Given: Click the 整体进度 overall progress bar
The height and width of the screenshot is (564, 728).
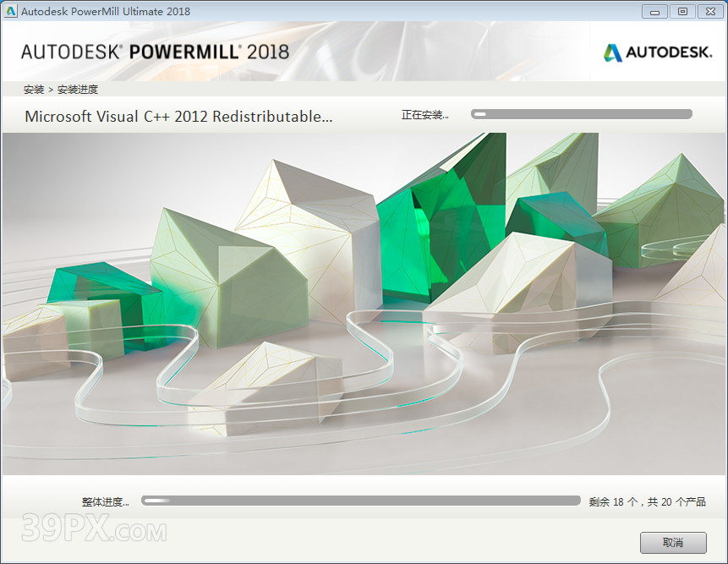Looking at the screenshot, I should pos(361,501).
